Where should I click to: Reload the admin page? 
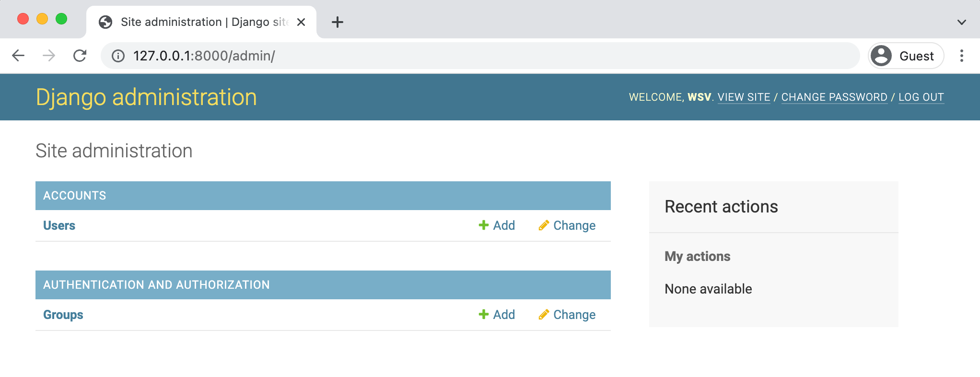80,56
